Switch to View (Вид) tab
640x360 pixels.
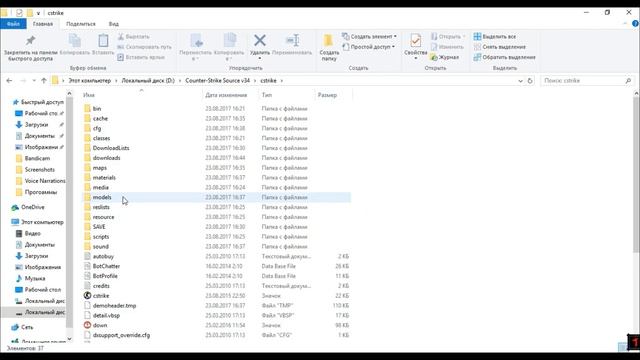(114, 24)
